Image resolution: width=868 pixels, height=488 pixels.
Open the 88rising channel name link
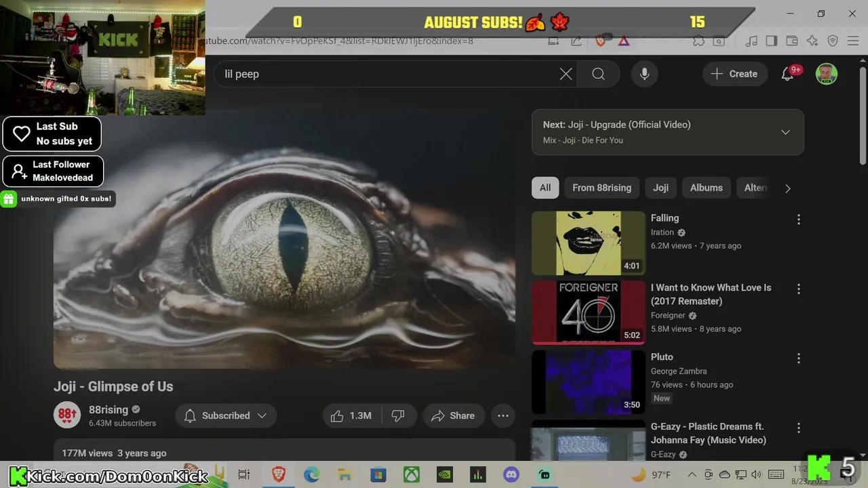[x=108, y=409]
